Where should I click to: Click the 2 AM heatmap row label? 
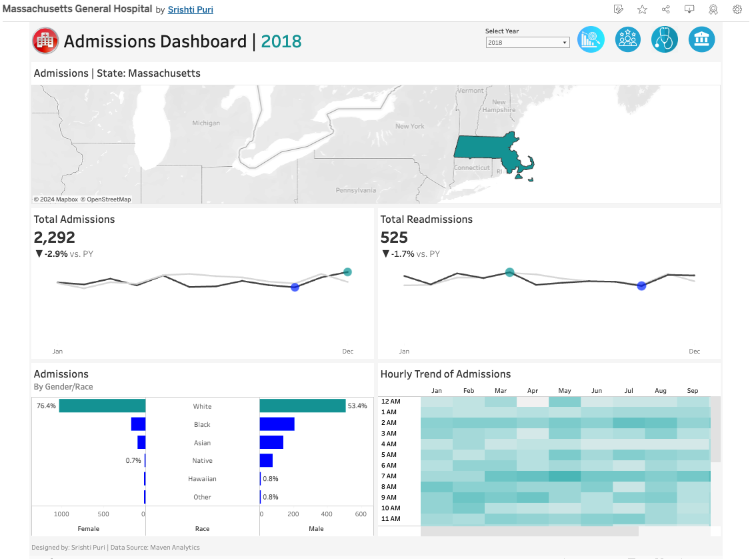point(389,422)
